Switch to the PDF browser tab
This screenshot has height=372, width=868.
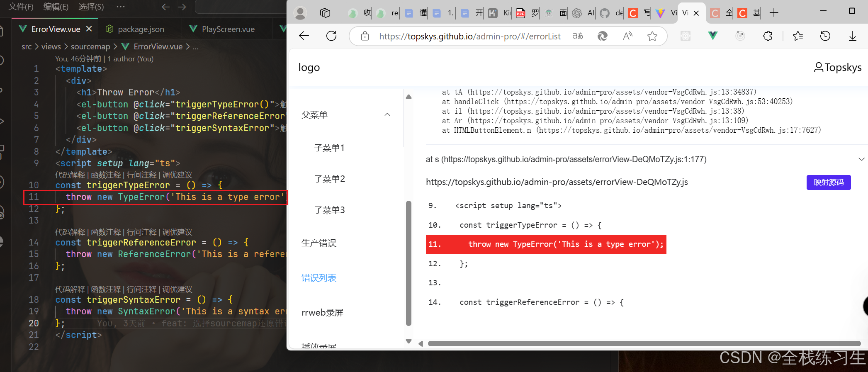pyautogui.click(x=528, y=13)
